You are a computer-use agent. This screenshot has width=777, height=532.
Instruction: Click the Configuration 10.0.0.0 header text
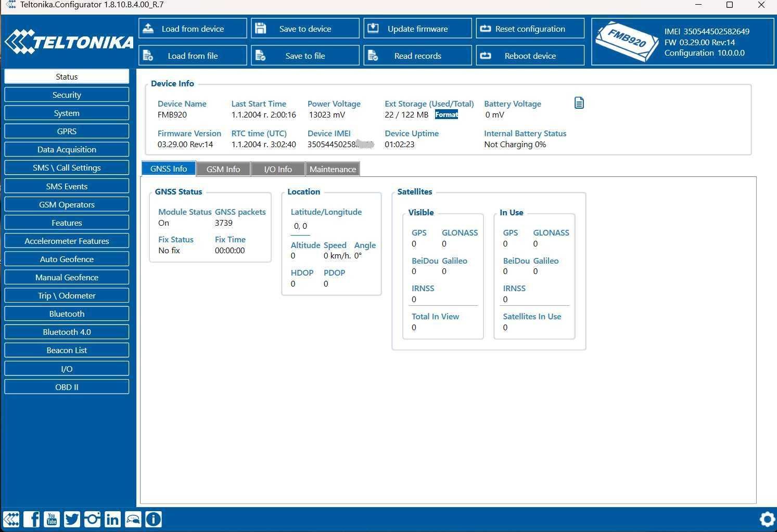(705, 53)
